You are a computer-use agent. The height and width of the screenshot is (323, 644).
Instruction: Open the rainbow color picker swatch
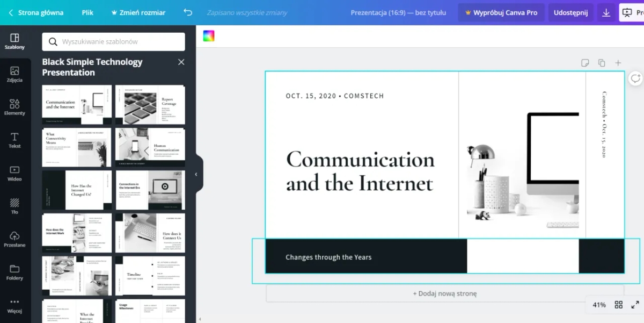(209, 36)
